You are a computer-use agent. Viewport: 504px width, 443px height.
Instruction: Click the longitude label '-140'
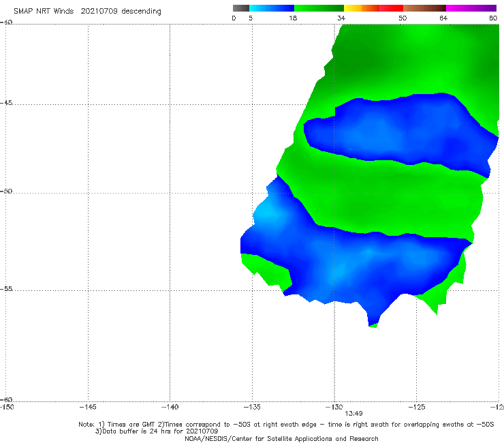tap(170, 407)
